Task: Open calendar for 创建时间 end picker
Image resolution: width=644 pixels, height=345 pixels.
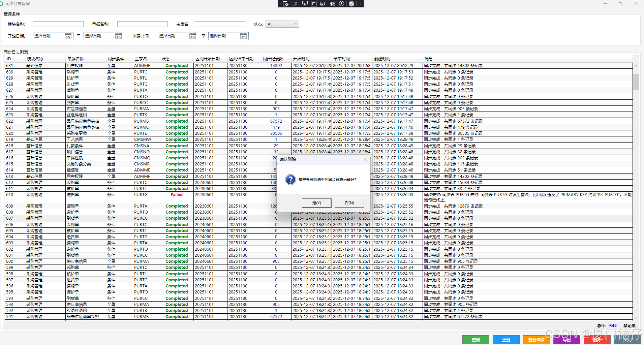Action: click(x=243, y=36)
